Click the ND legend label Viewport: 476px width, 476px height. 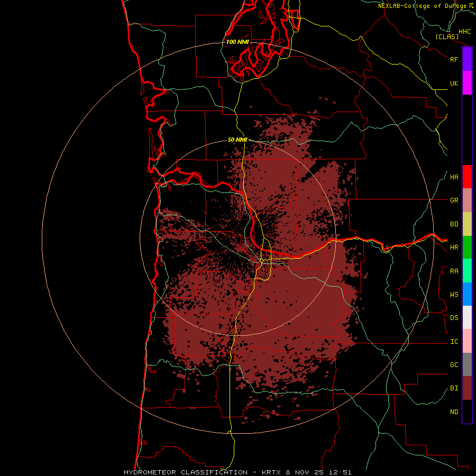click(x=454, y=412)
